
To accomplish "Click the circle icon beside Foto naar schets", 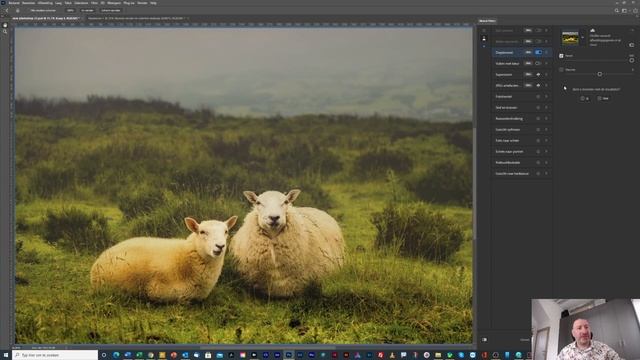I will 538,140.
